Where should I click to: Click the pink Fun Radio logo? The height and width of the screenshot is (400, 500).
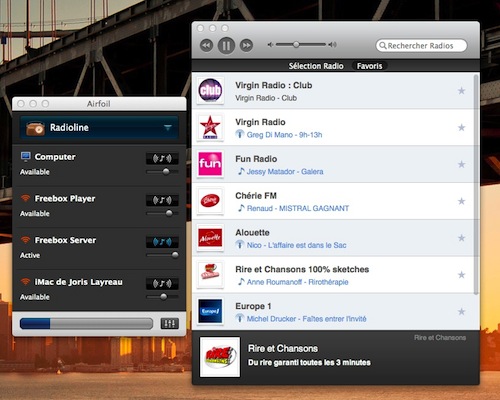point(210,164)
